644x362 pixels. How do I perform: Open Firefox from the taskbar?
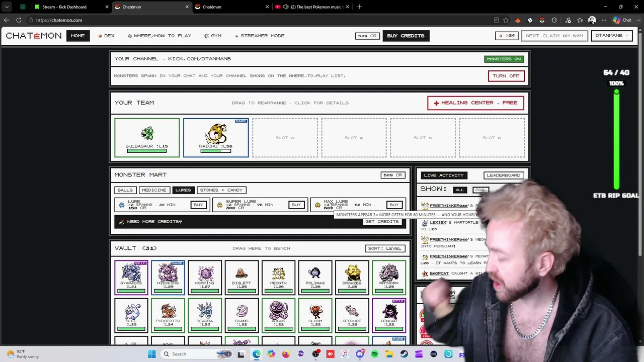click(x=286, y=354)
